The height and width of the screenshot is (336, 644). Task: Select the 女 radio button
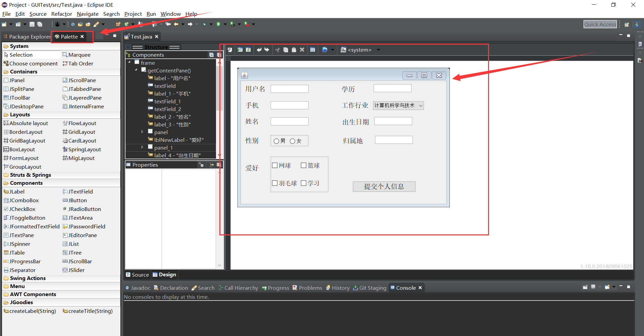coord(292,141)
